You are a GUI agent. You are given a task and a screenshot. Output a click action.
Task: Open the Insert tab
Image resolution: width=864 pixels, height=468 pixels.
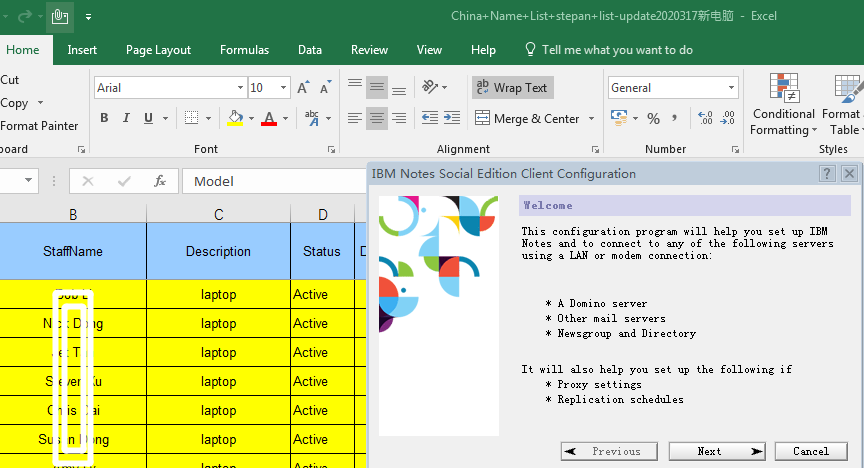(x=82, y=50)
